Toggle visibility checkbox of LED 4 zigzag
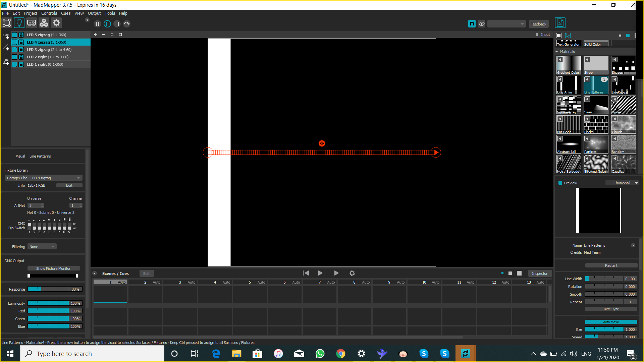The height and width of the screenshot is (362, 644). 14,42
